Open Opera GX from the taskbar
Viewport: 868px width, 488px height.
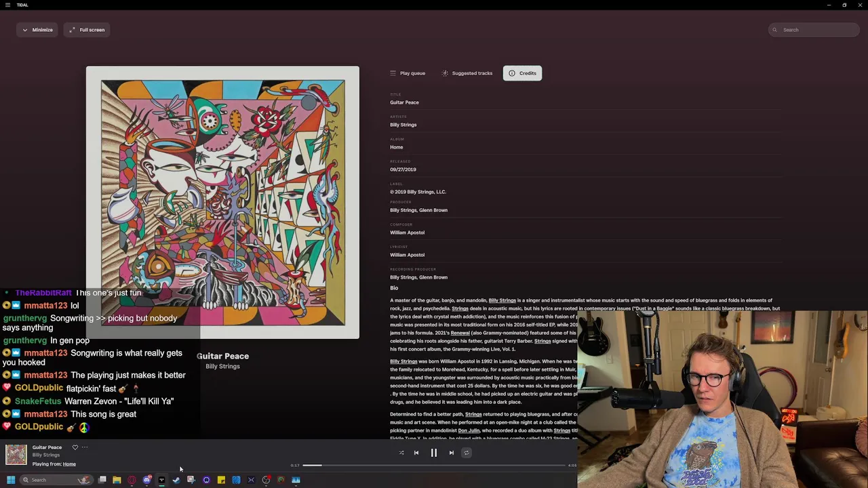click(x=132, y=480)
